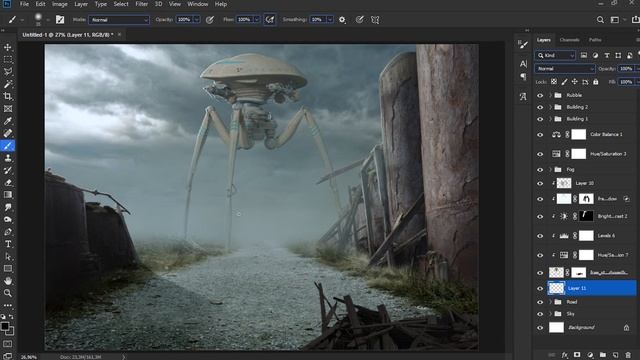Open the Edit Toolbar ellipsis

(8, 305)
